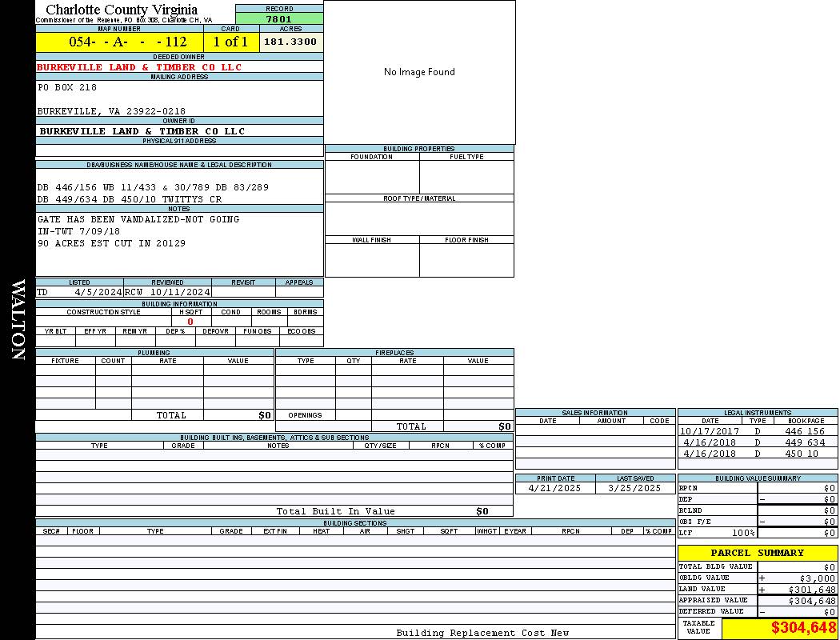The height and width of the screenshot is (640, 840).
Task: Open the 'No Image Found' photo placeholder
Action: tap(419, 72)
